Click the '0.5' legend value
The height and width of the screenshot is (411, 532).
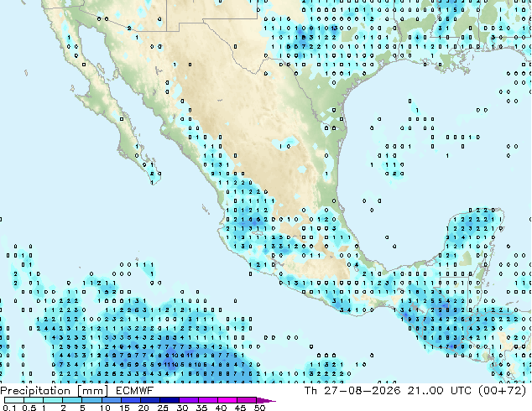pos(29,408)
